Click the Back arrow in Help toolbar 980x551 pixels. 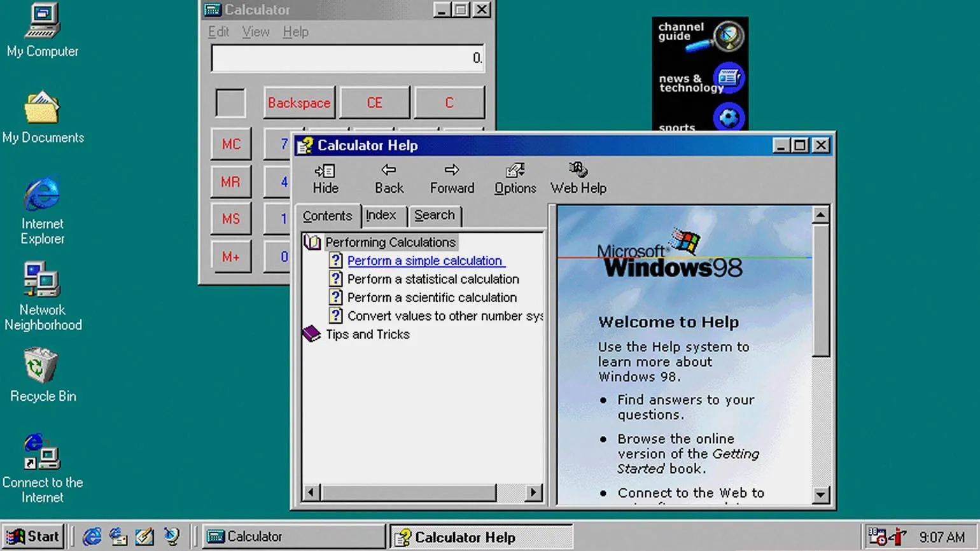pyautogui.click(x=389, y=178)
